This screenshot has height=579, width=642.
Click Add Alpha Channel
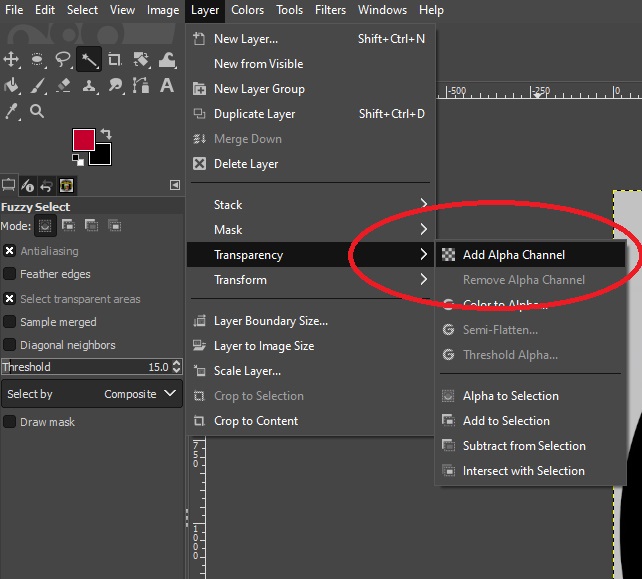point(530,255)
